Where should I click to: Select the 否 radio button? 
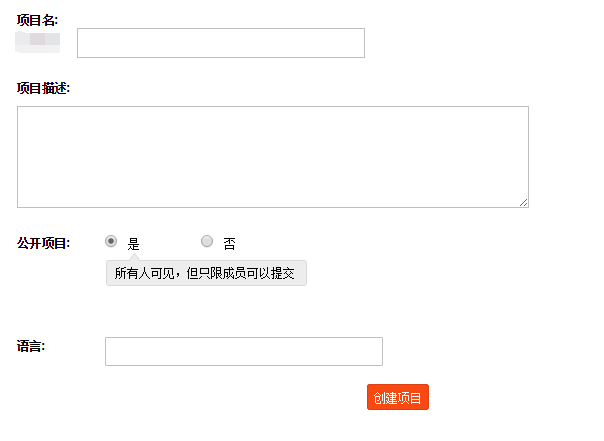(207, 241)
